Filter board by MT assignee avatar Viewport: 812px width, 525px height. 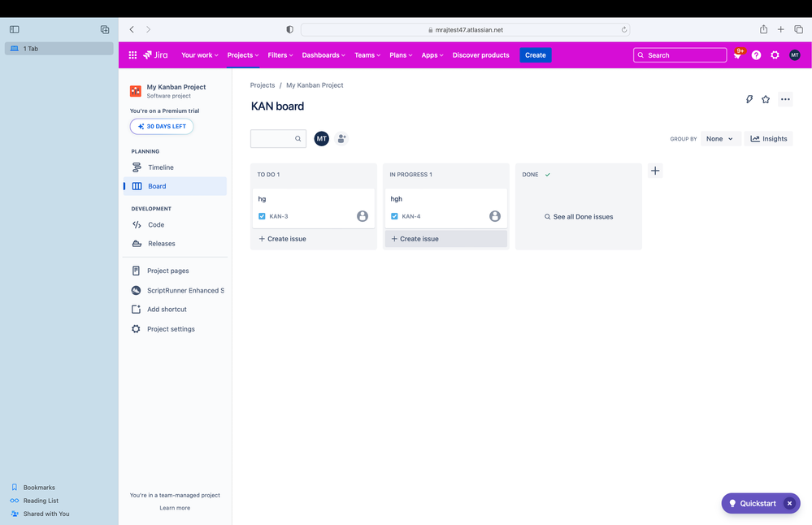322,138
